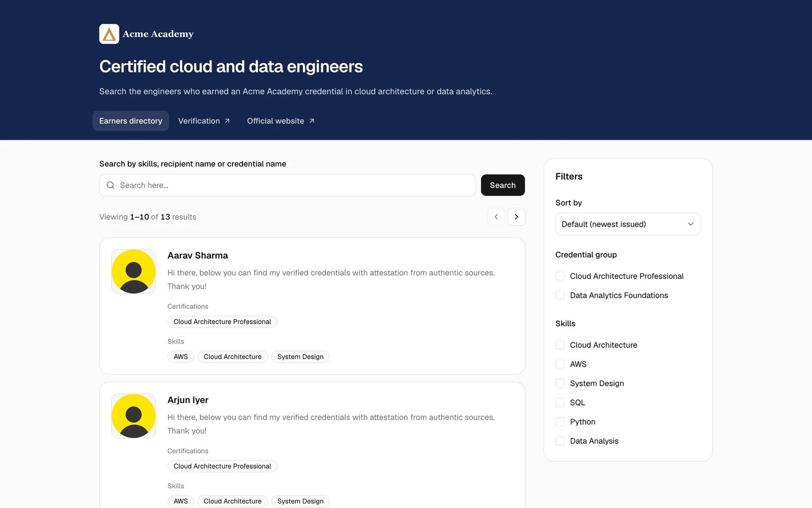Click the Acme Academy triangle logo
Image resolution: width=812 pixels, height=508 pixels.
click(109, 34)
